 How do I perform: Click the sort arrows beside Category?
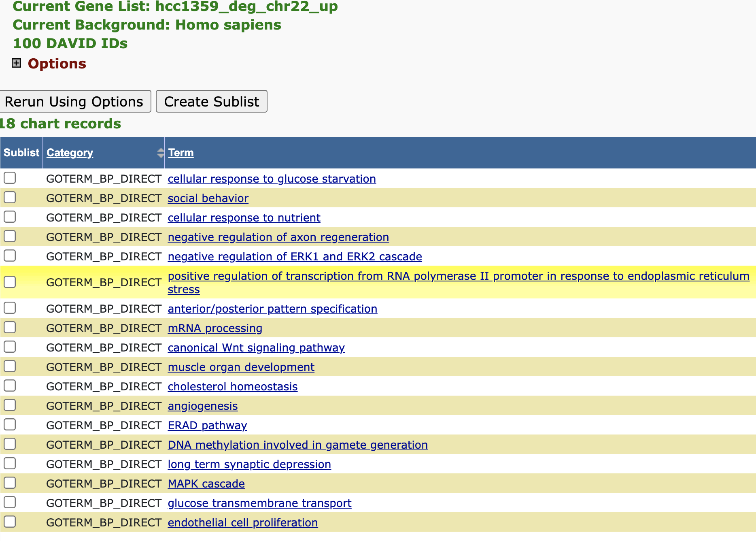(x=161, y=153)
